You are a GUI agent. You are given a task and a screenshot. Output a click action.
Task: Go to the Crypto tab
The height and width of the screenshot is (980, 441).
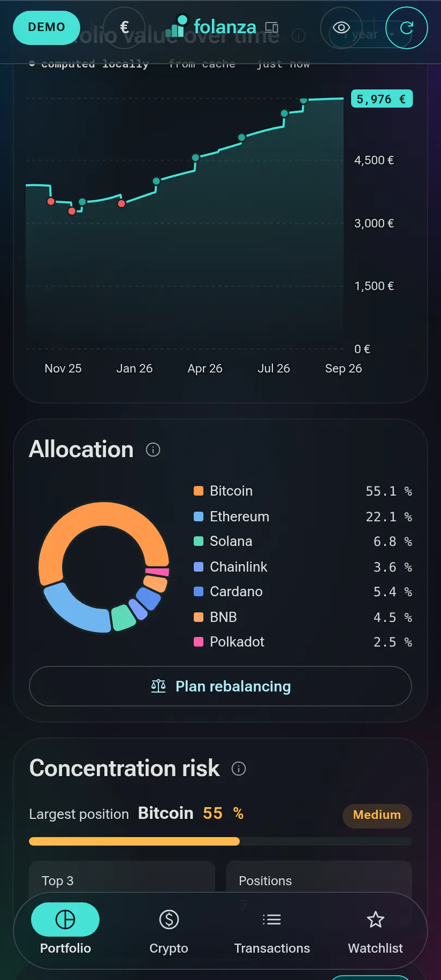tap(169, 929)
